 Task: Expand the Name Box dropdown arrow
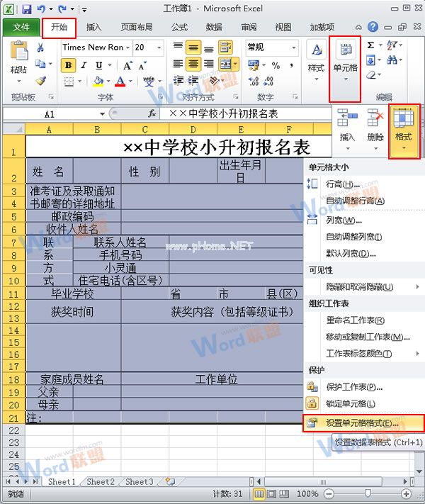pyautogui.click(x=102, y=114)
